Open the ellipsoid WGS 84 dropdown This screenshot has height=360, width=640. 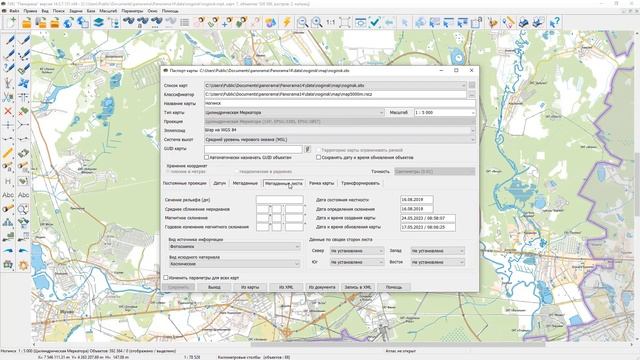(x=473, y=131)
